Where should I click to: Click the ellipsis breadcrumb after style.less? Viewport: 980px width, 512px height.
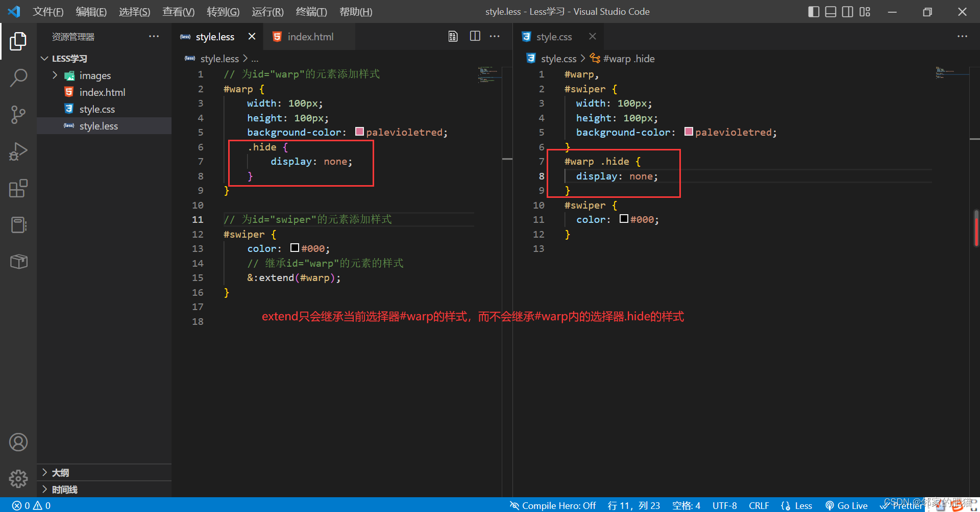(255, 59)
